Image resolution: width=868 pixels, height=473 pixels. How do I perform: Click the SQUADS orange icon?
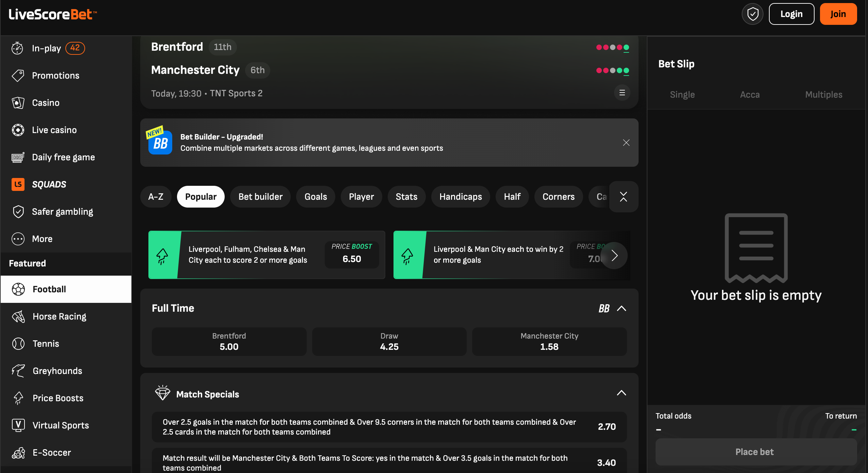[18, 184]
